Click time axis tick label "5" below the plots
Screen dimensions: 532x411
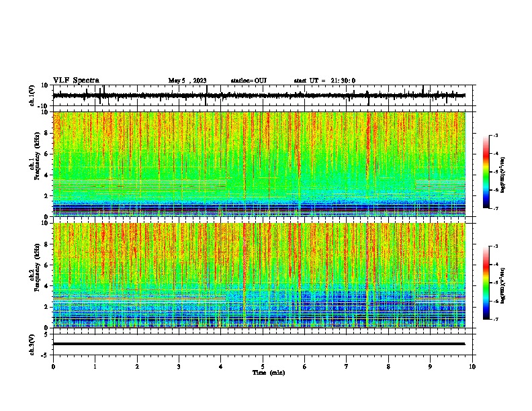point(263,367)
